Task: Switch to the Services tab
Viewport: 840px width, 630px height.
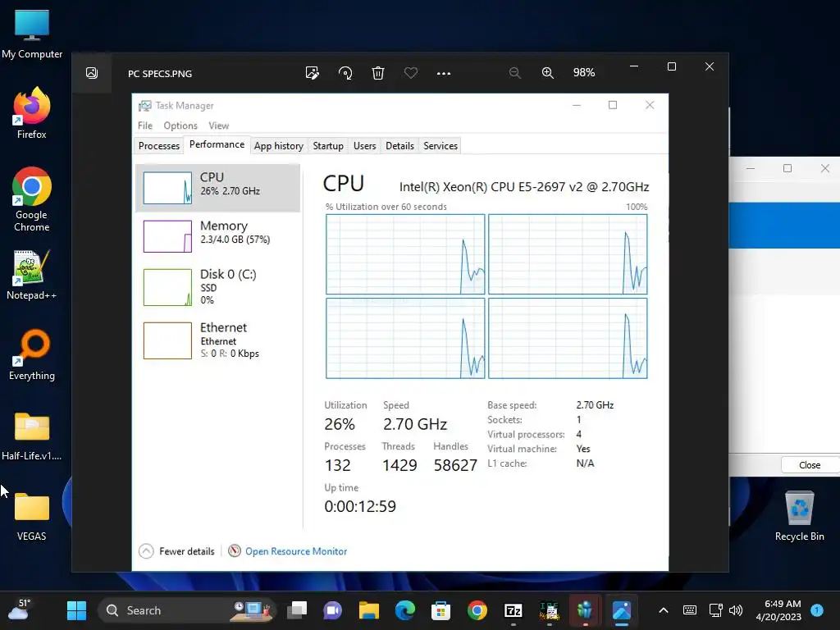Action: [x=441, y=146]
